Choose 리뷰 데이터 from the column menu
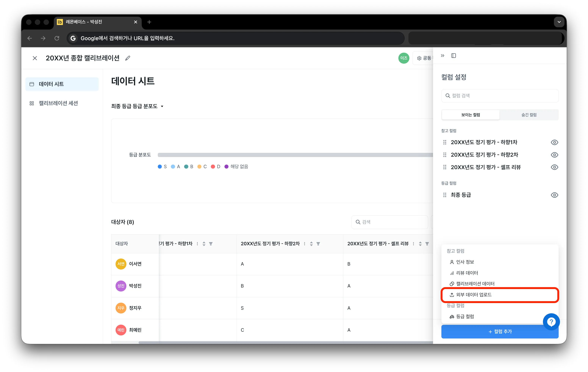This screenshot has width=588, height=372. [500, 273]
